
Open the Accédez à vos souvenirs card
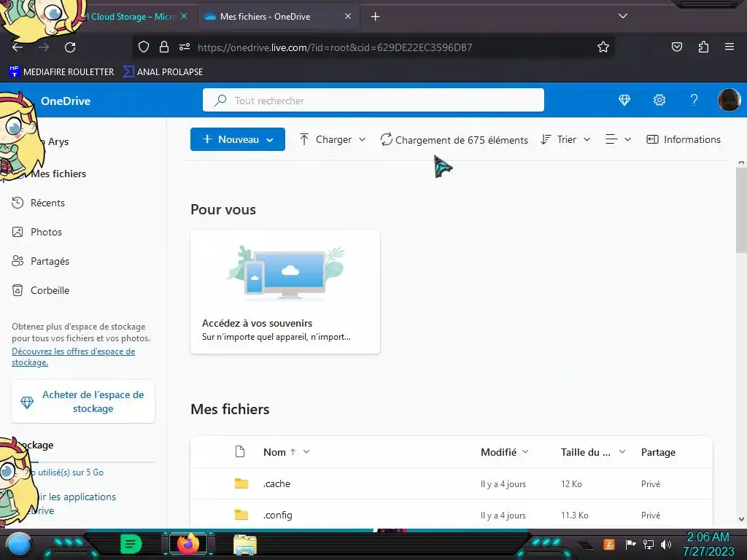click(x=285, y=292)
